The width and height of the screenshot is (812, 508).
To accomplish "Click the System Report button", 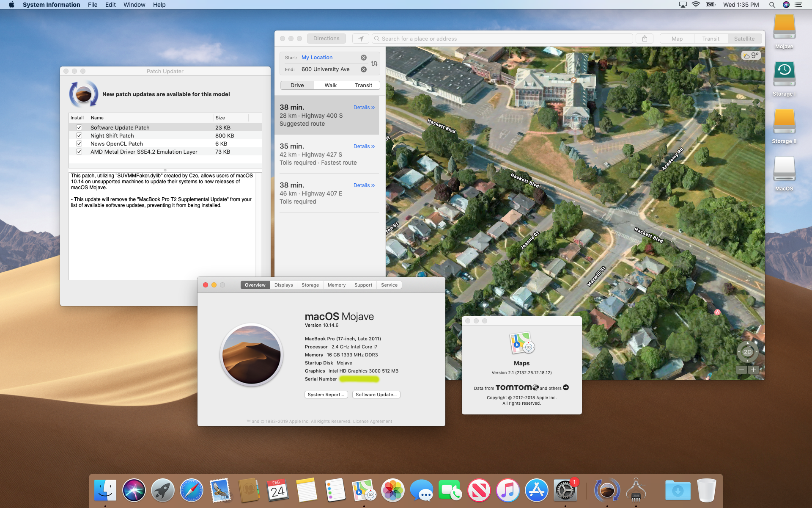I will pos(326,395).
